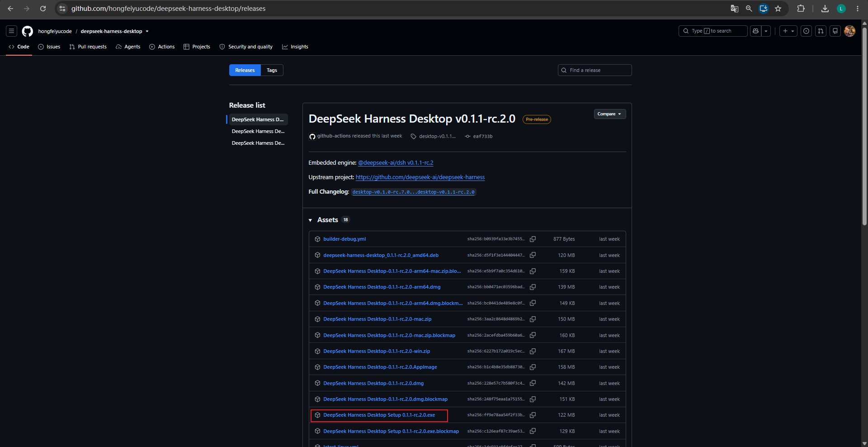Select the third release in Release list

coord(258,143)
